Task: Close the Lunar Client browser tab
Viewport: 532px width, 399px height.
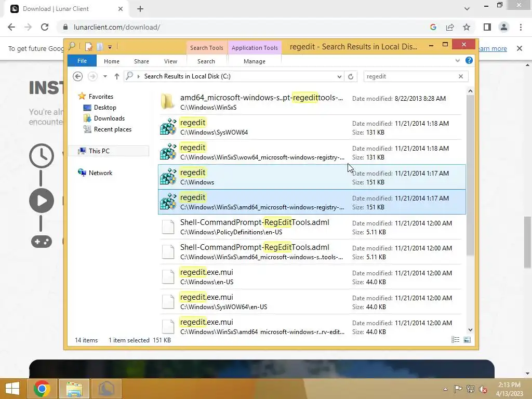Action: coord(121,9)
